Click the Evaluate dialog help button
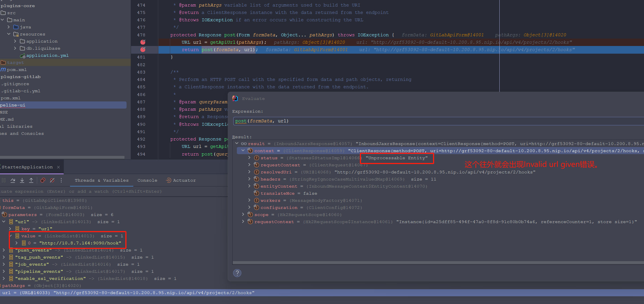The image size is (644, 304). click(x=237, y=273)
